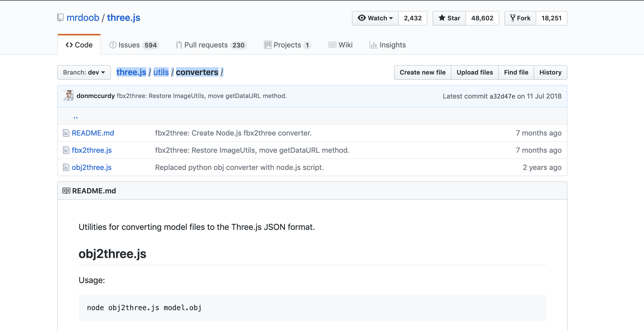Click '7 months ago' timestamp for README.md
The image size is (644, 331).
point(539,133)
